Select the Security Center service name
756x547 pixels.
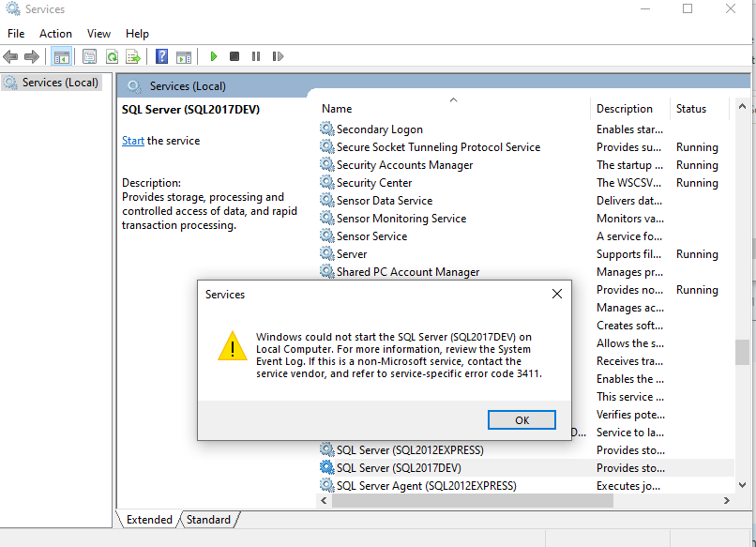coord(374,182)
